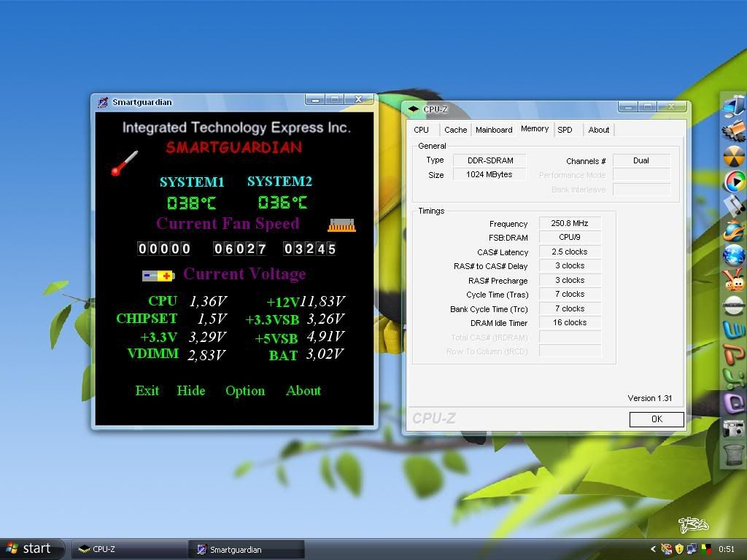Click Hide in the Smartguardian window

[190, 391]
